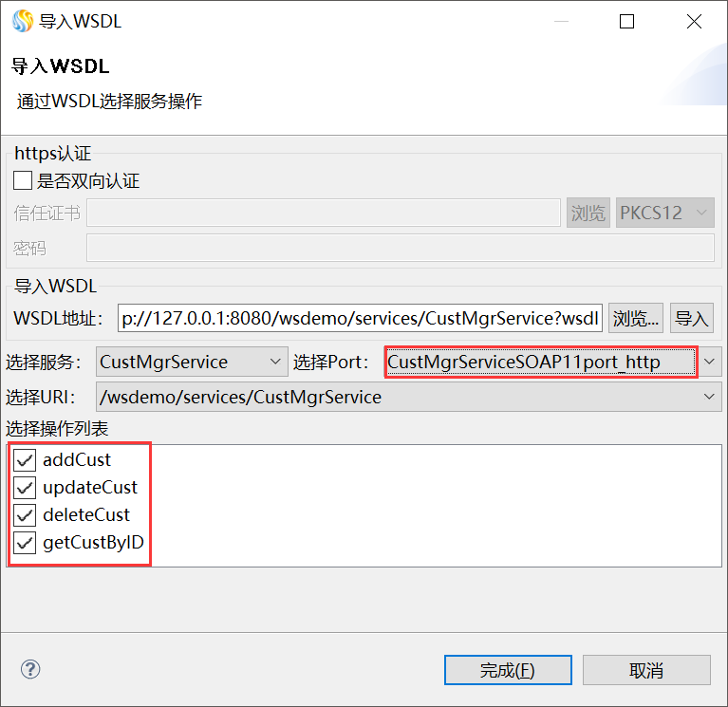
Task: Click the 密码 password field
Action: 401,248
